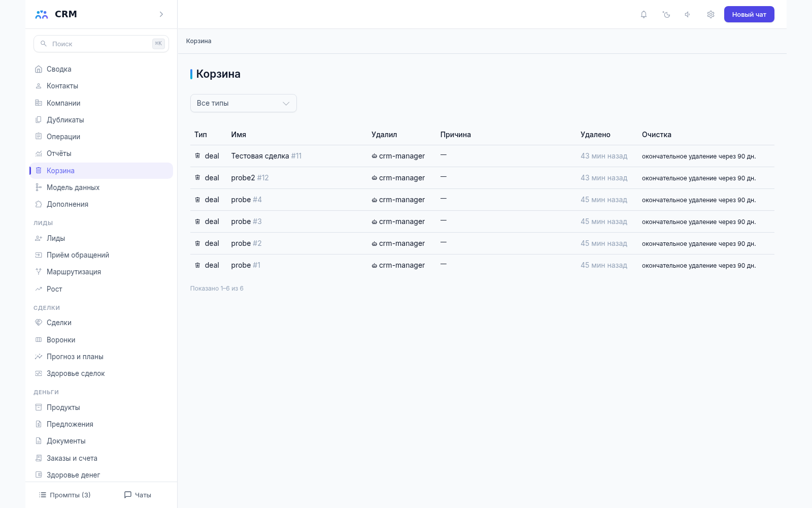This screenshot has width=812, height=508.
Task: Click Операции icon in sidebar
Action: click(x=39, y=136)
